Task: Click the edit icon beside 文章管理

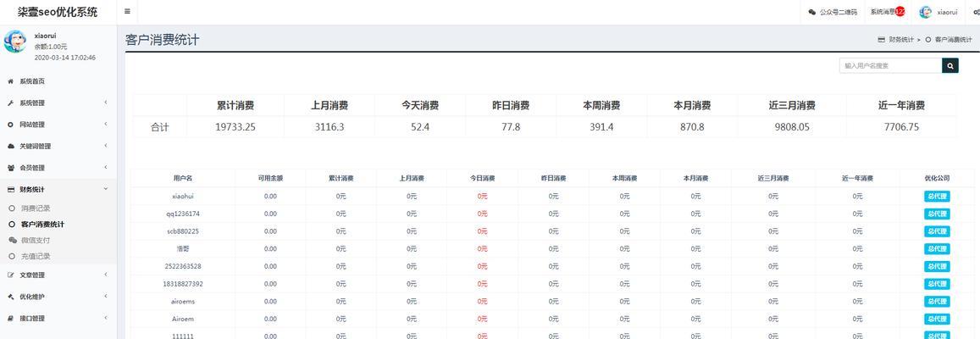Action: pos(11,275)
